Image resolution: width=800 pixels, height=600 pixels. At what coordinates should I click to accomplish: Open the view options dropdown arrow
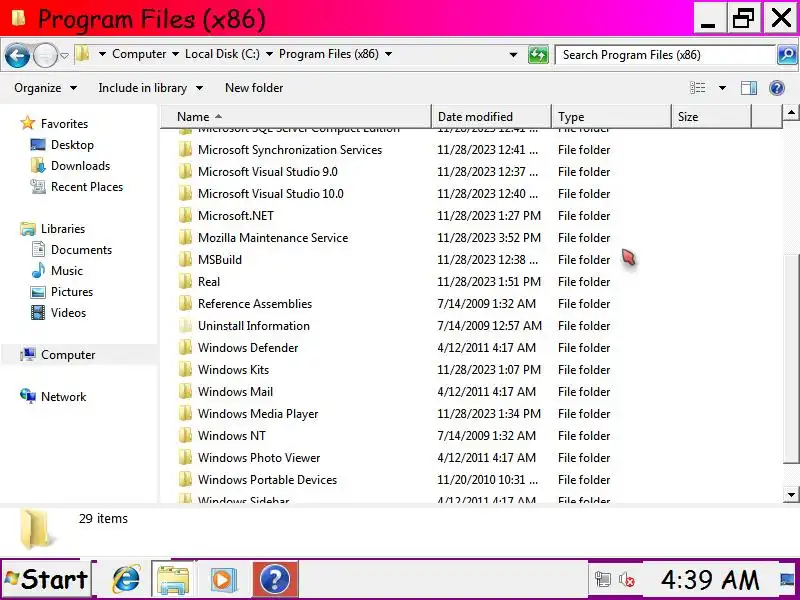(722, 88)
